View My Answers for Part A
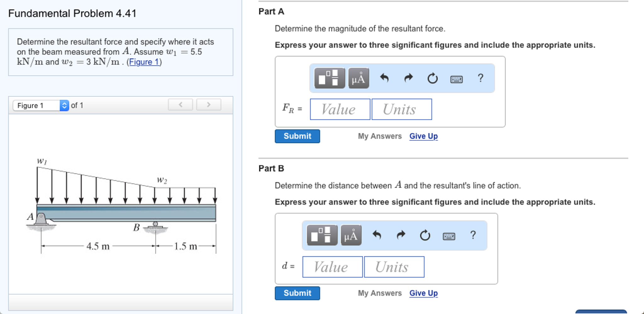644x314 pixels. pos(380,136)
